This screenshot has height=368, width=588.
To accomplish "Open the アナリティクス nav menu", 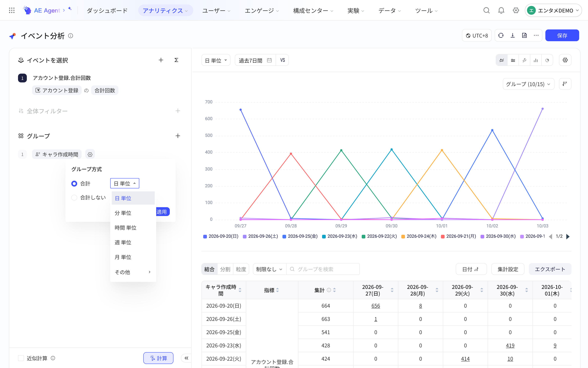I will (165, 10).
